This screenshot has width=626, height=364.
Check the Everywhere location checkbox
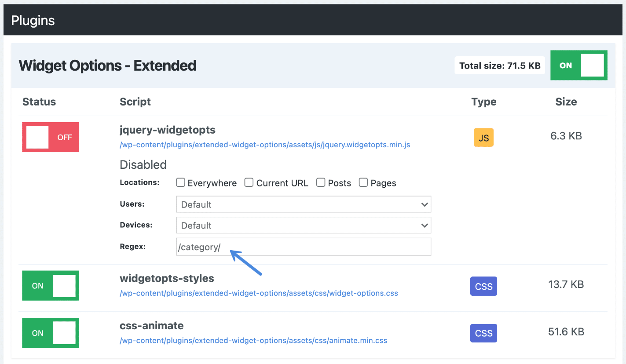pos(180,182)
